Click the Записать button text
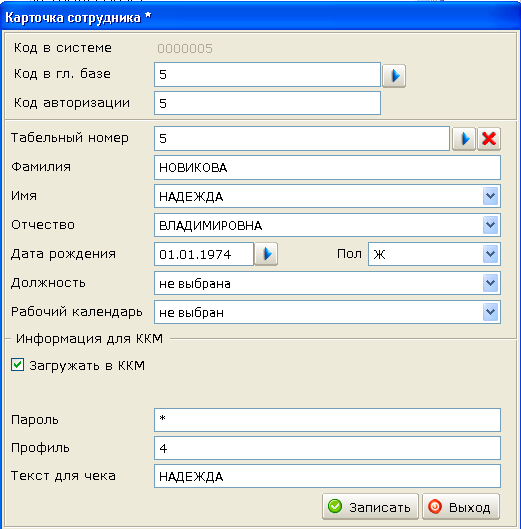 380,507
